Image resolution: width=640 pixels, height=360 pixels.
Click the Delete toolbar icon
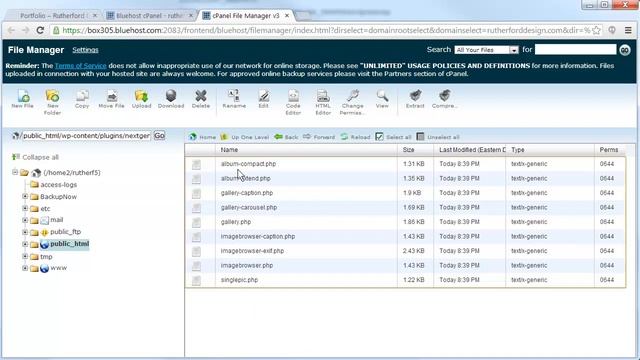pos(201,99)
